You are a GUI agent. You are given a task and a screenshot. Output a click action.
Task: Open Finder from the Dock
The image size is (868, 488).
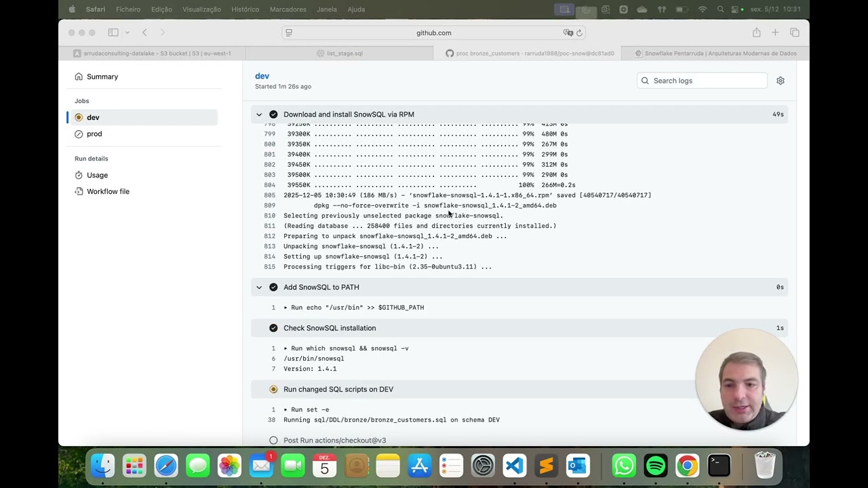coord(103,466)
